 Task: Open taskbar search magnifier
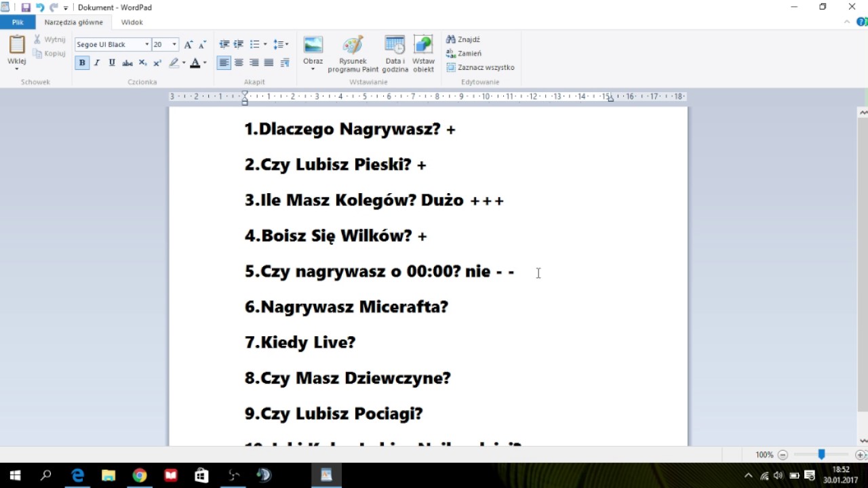click(46, 475)
